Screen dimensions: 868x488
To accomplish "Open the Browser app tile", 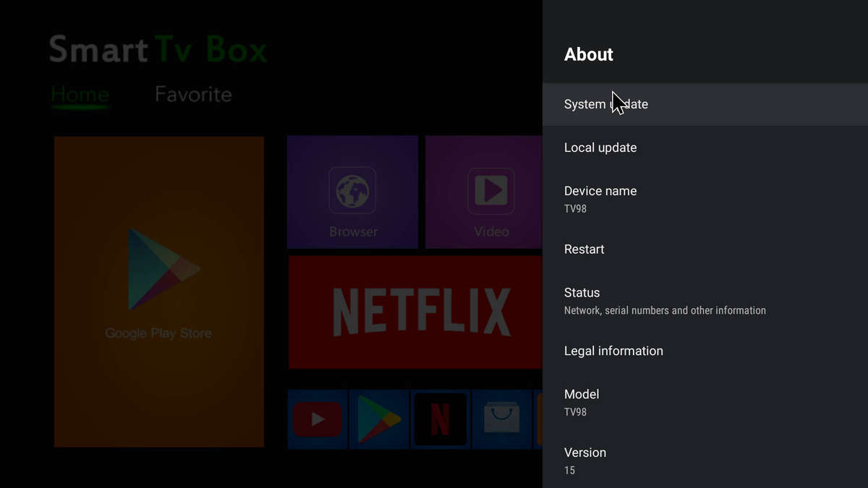I will tap(352, 192).
